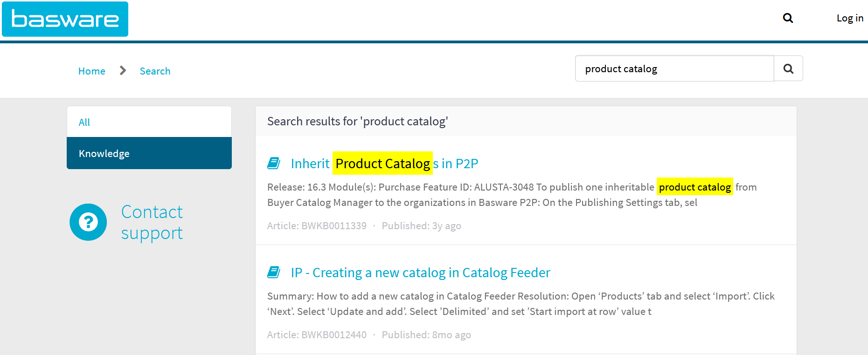Click Article BWKB0011339 metadata text
This screenshot has width=868, height=355.
click(x=317, y=226)
